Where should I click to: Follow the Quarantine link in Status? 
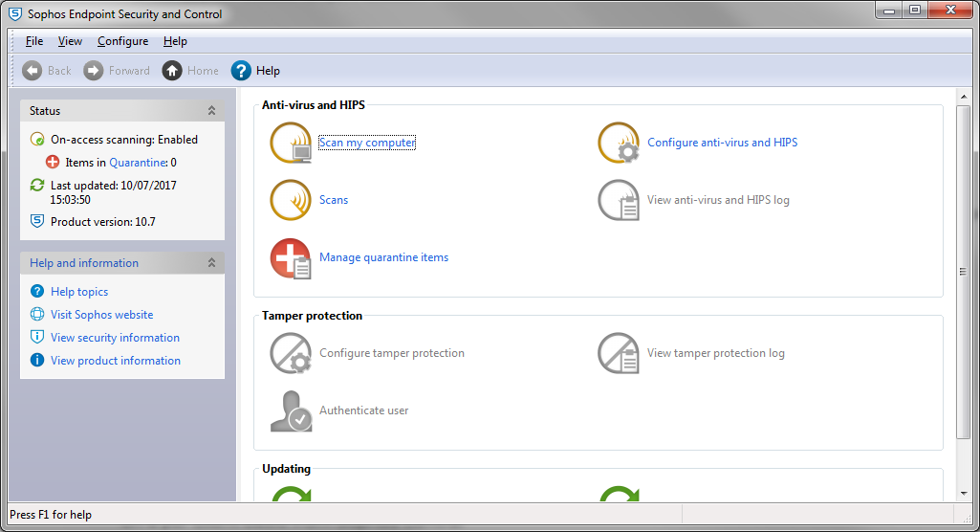138,163
